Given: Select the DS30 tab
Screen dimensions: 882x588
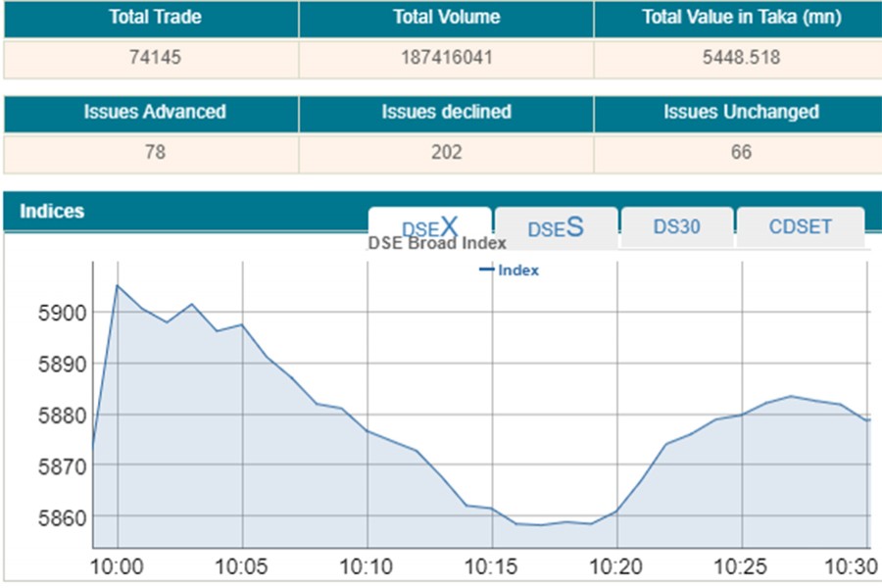Looking at the screenshot, I should 676,226.
